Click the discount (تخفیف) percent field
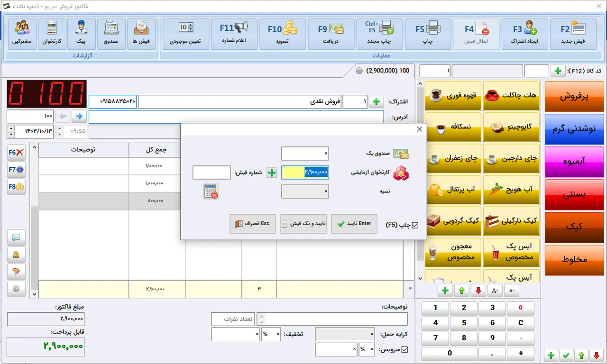The width and height of the screenshot is (607, 364). (271, 335)
